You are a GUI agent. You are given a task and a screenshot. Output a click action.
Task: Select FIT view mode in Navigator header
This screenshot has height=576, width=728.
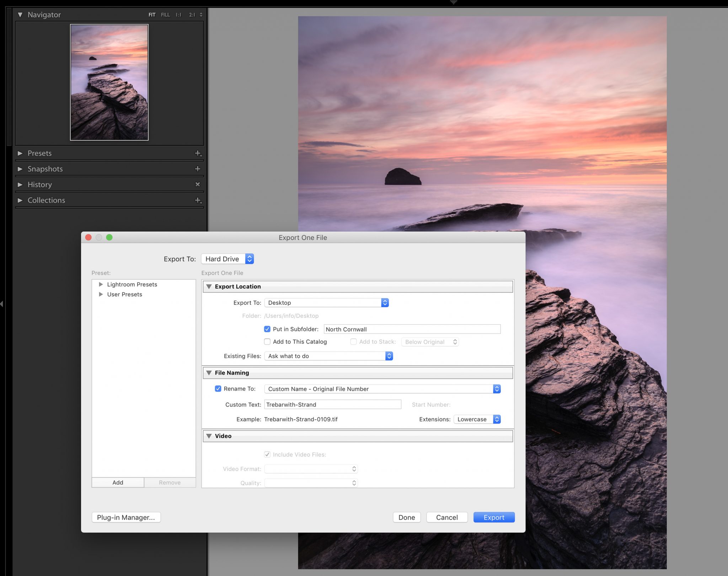point(152,15)
